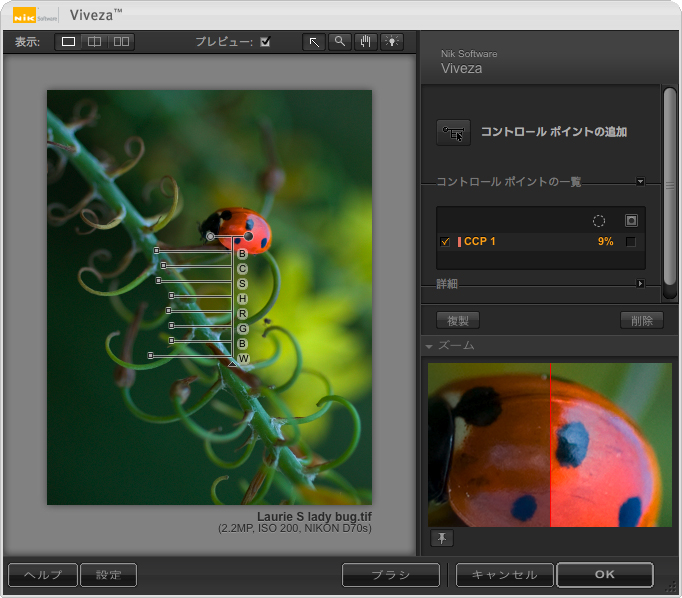Click the ブラシ brush button
Screen dimensions: 682x598
click(x=391, y=575)
